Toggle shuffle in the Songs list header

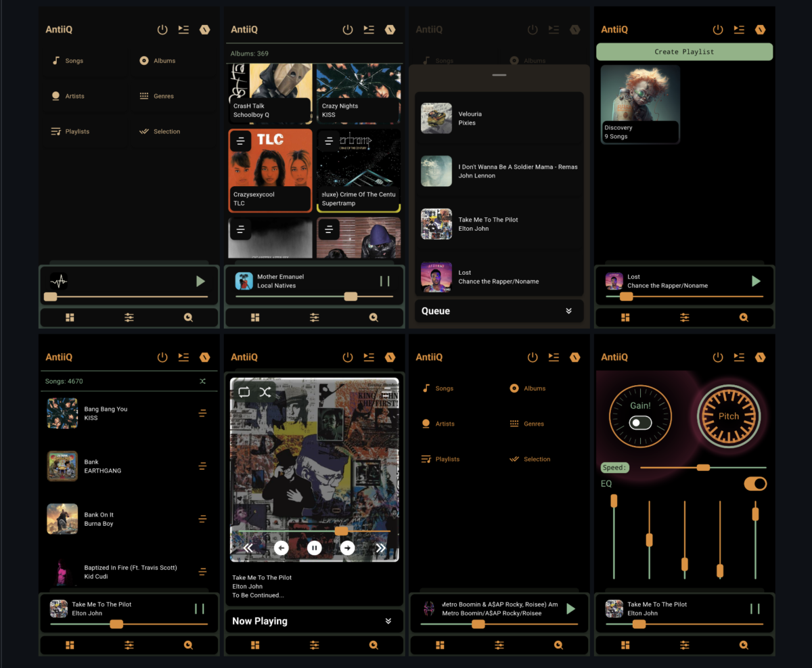point(202,381)
